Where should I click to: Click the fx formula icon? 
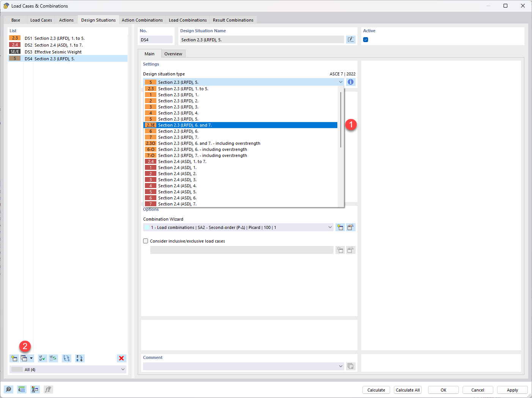[x=48, y=389]
